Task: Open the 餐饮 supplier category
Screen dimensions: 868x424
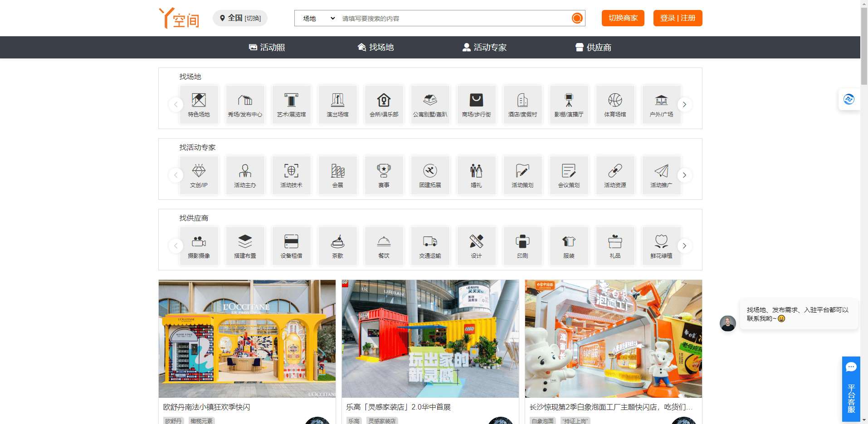Action: tap(384, 246)
